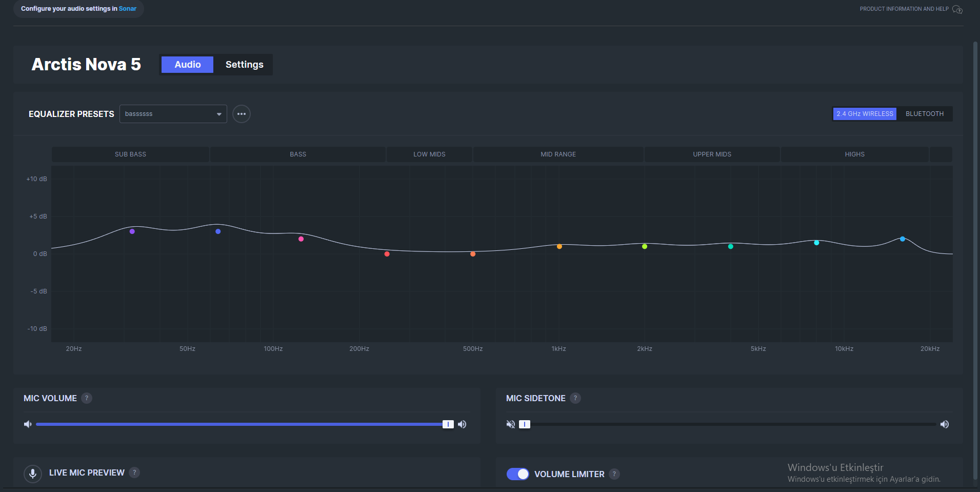Click the Live Mic Preview help question mark
The width and height of the screenshot is (980, 492).
coord(134,473)
